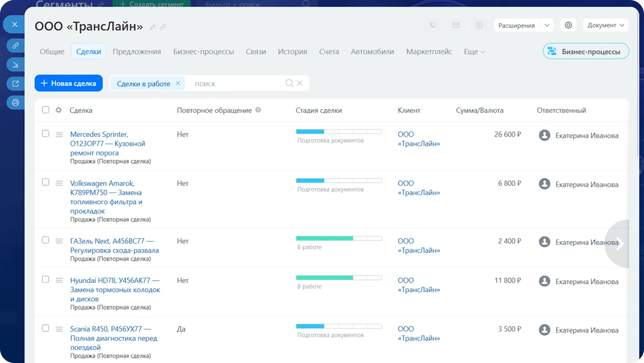Open the Автомобили tab
Screen dimensions: 644x363
click(373, 52)
